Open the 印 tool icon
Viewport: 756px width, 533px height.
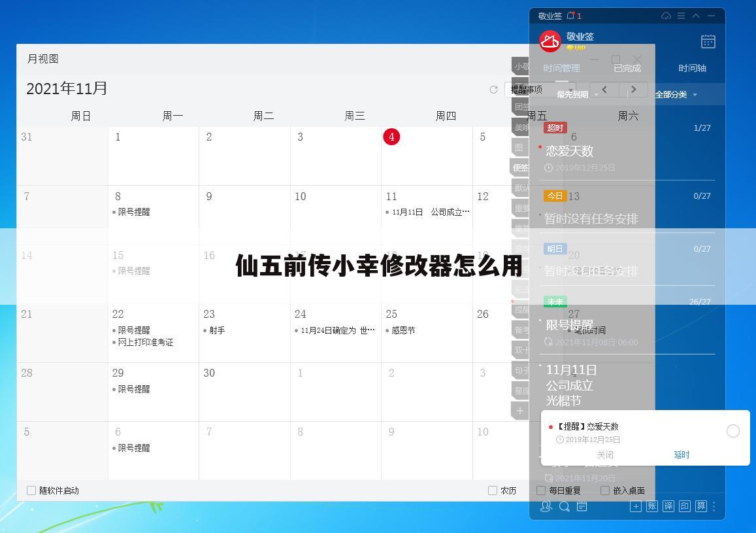pos(685,506)
